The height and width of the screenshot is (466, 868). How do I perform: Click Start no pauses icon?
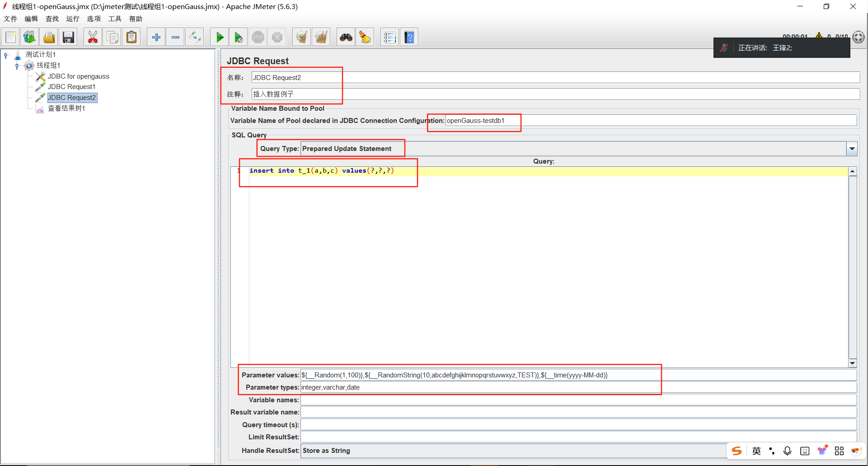pos(239,37)
